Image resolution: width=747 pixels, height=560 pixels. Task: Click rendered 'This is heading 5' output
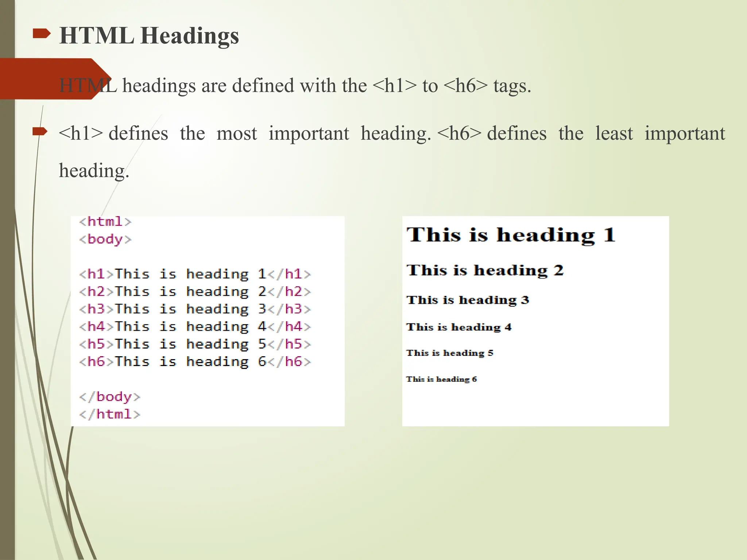pyautogui.click(x=450, y=353)
